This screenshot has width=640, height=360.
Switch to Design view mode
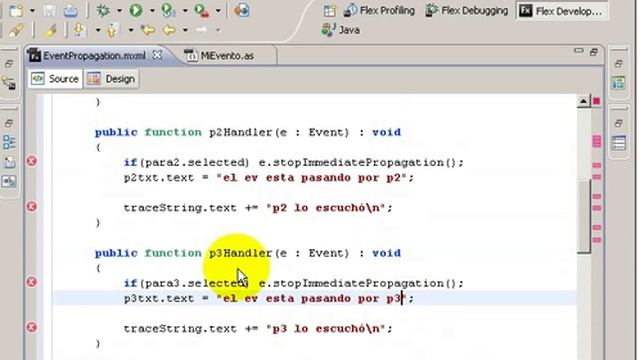[x=111, y=79]
